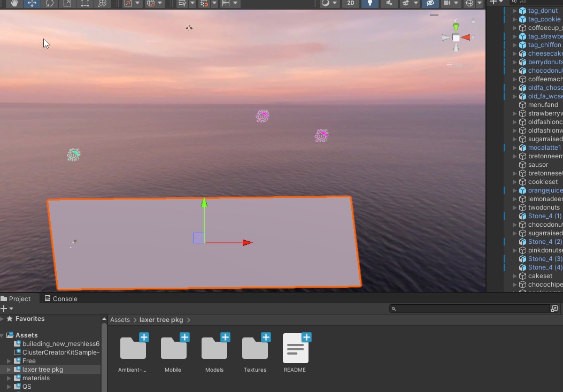Screen dimensions: 563x392
Task: Select the Hand (view) tool
Action: [x=14, y=3]
